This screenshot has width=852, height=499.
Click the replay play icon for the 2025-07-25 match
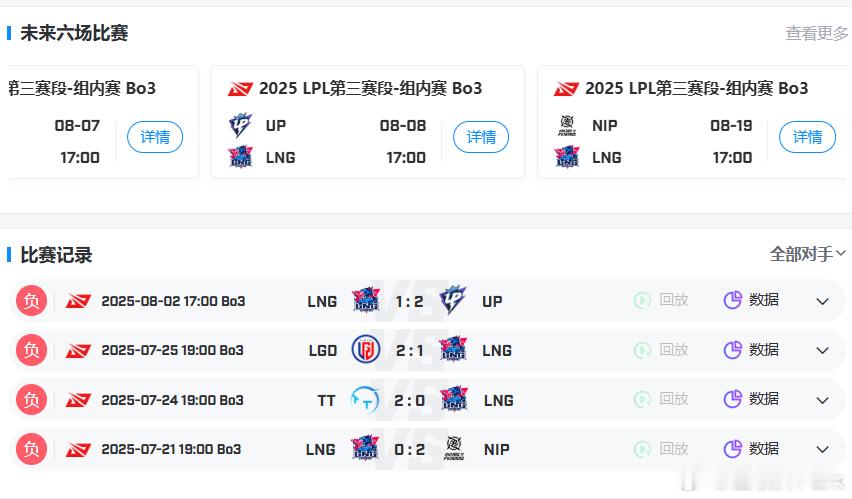point(642,350)
